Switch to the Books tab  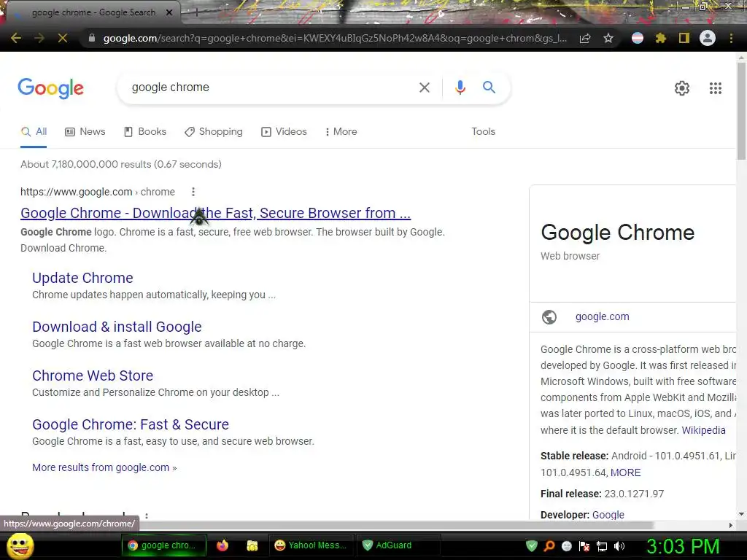(145, 132)
